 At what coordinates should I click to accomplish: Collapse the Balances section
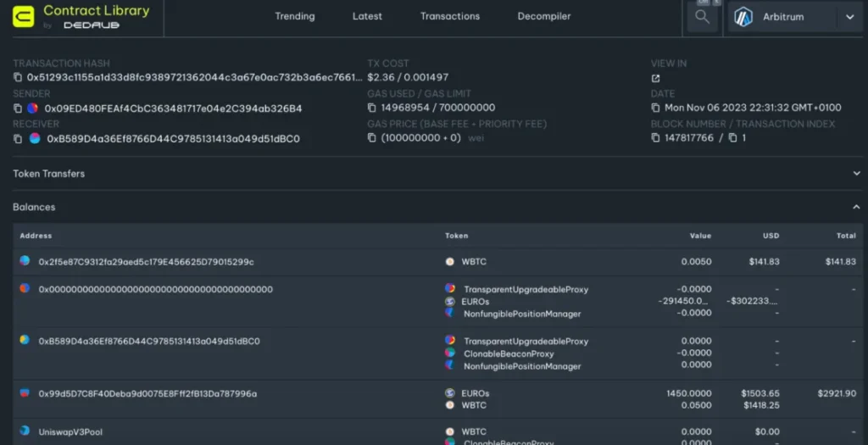point(855,207)
